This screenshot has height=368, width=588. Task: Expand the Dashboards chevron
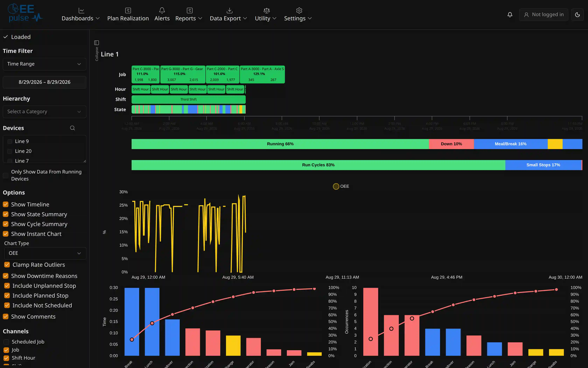98,18
